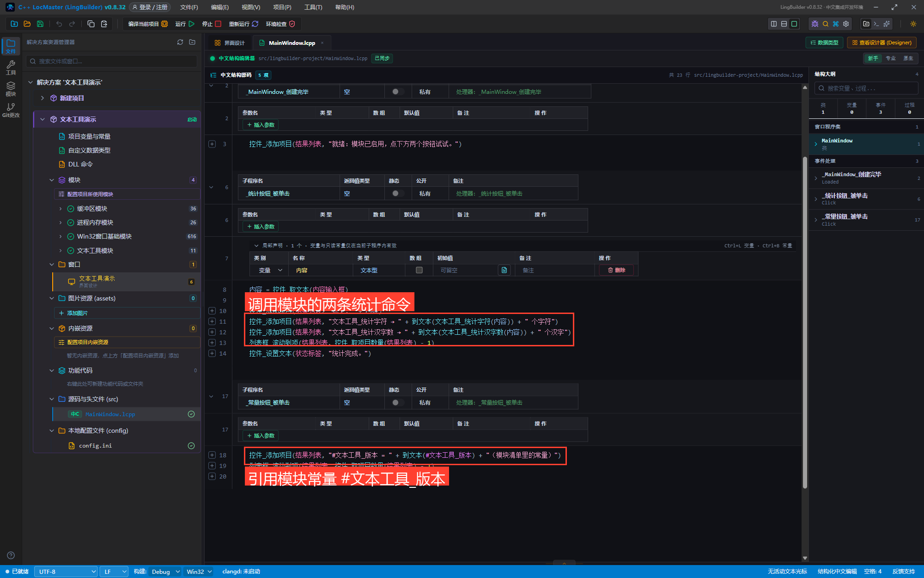924x578 pixels.
Task: Click the new project icon in toolbar
Action: pos(14,24)
